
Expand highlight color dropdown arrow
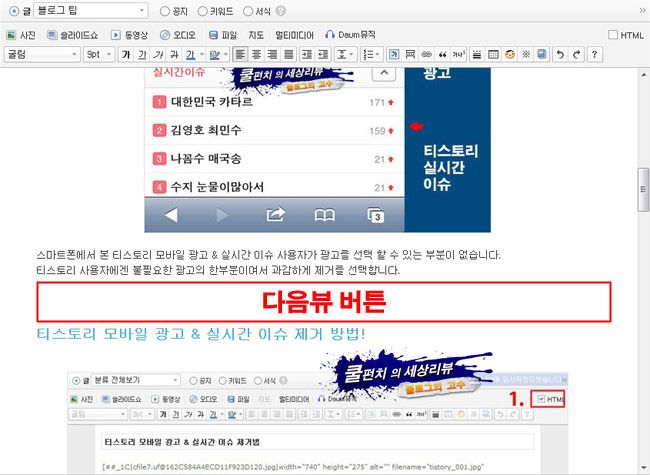[226, 55]
